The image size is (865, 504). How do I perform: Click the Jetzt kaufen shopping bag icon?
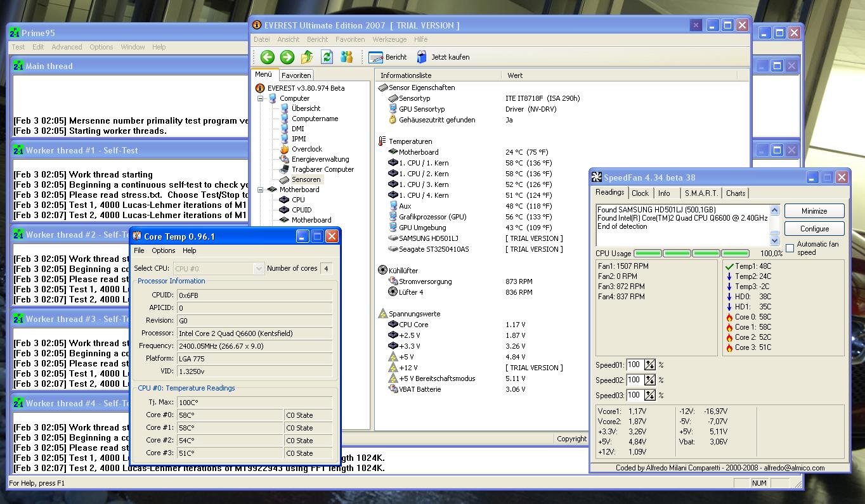[x=422, y=57]
